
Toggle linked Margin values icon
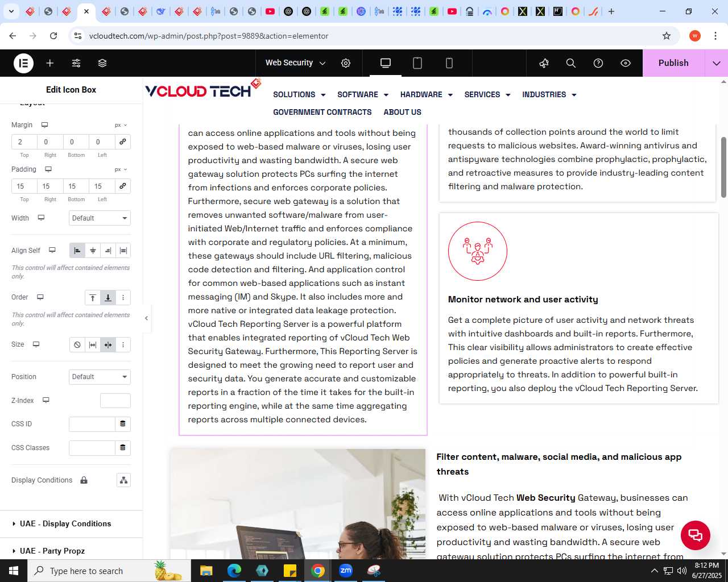tap(122, 142)
